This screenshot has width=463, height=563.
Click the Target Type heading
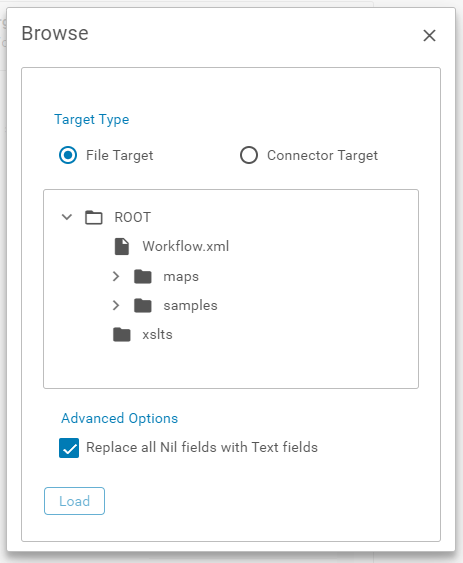tap(92, 120)
